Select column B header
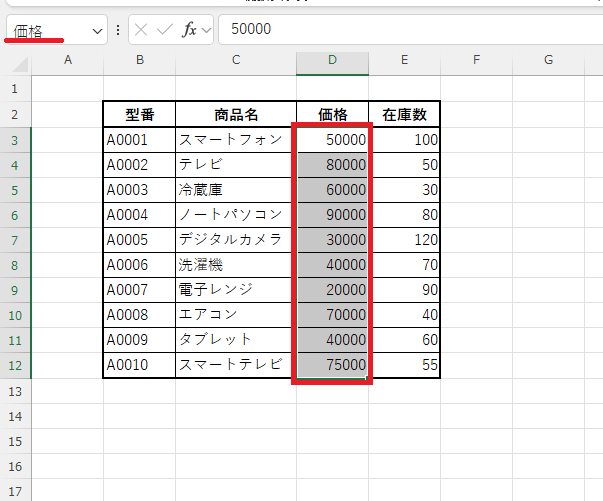Viewport: 603px width, 501px height. click(x=140, y=60)
